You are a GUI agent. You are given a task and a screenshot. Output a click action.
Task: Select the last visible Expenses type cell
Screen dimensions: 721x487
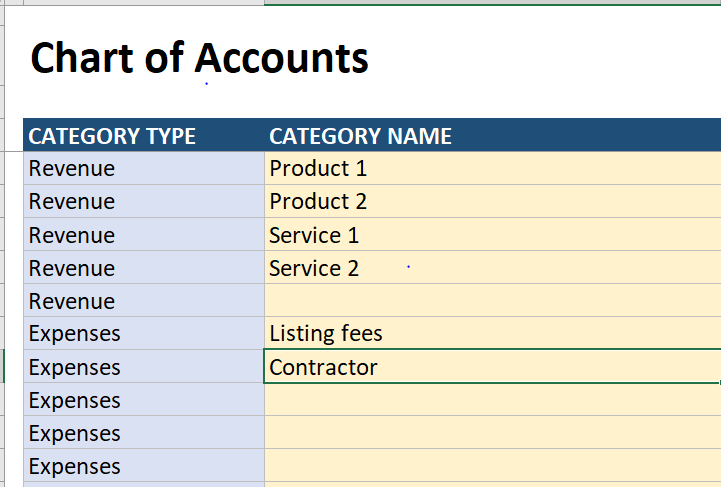(144, 465)
